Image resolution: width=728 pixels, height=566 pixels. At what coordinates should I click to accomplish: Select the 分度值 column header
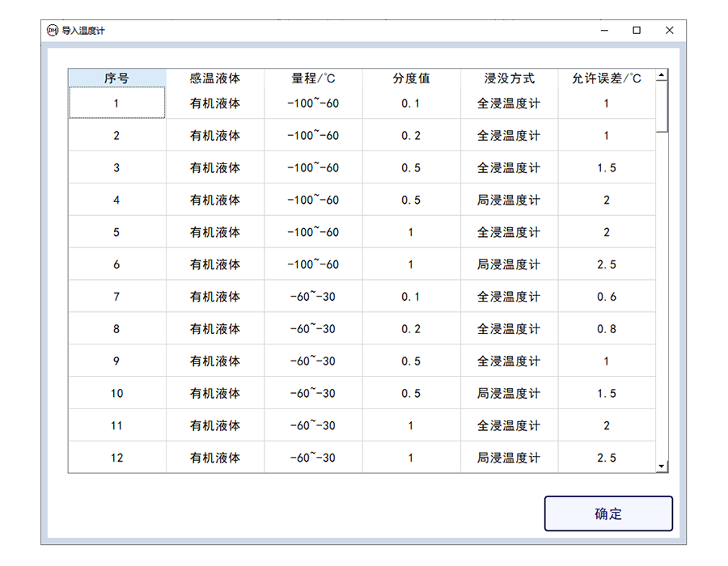[x=411, y=78]
